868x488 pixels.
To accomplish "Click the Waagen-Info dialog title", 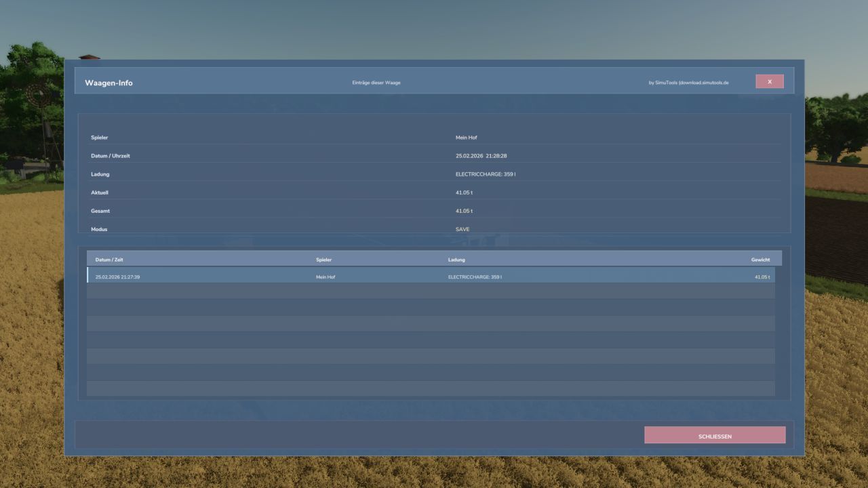I will [x=108, y=82].
